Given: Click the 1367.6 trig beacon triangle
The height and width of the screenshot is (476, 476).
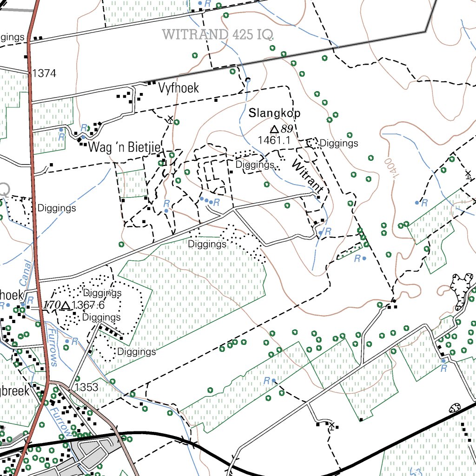Looking at the screenshot, I should point(65,306).
